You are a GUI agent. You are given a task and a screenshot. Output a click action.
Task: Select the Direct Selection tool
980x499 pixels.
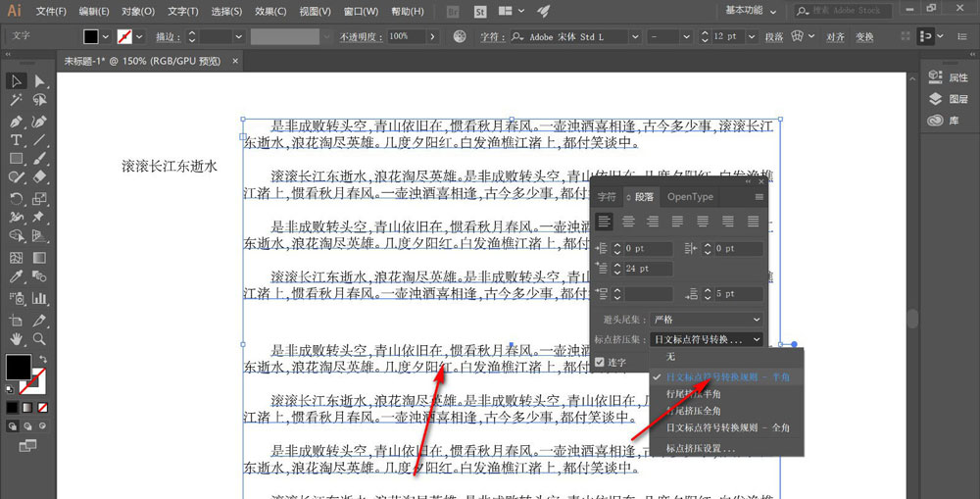(x=40, y=81)
